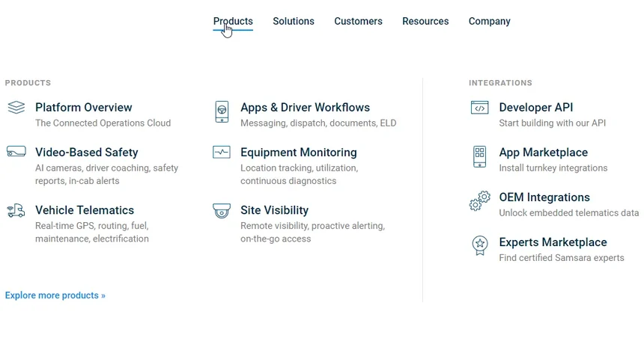Click 'The Connected Operations Cloud' description
This screenshot has height=344, width=644.
pyautogui.click(x=103, y=123)
